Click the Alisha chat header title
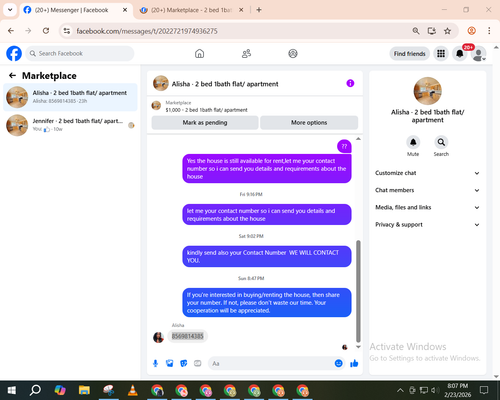This screenshot has width=500, height=400. [x=225, y=84]
